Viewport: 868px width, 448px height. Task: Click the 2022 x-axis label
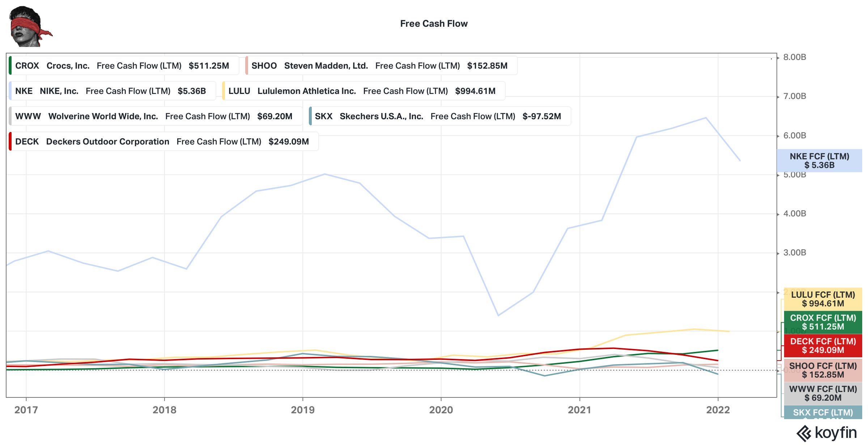718,410
